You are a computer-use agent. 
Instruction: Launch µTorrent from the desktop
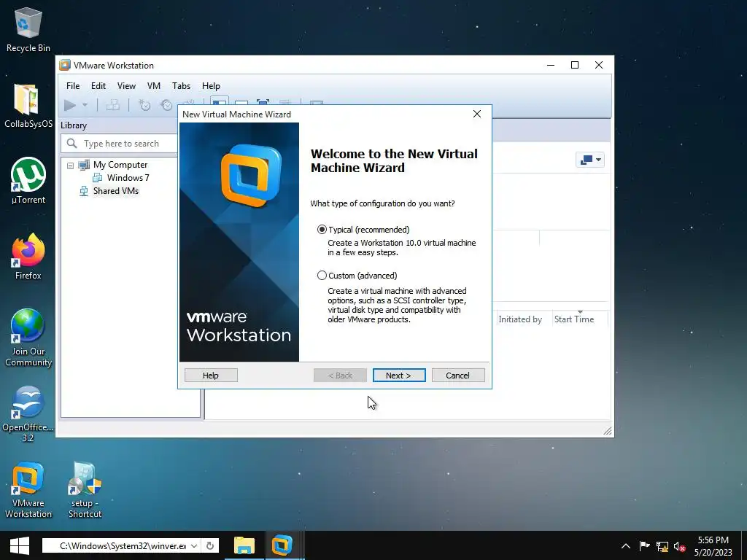(x=28, y=181)
